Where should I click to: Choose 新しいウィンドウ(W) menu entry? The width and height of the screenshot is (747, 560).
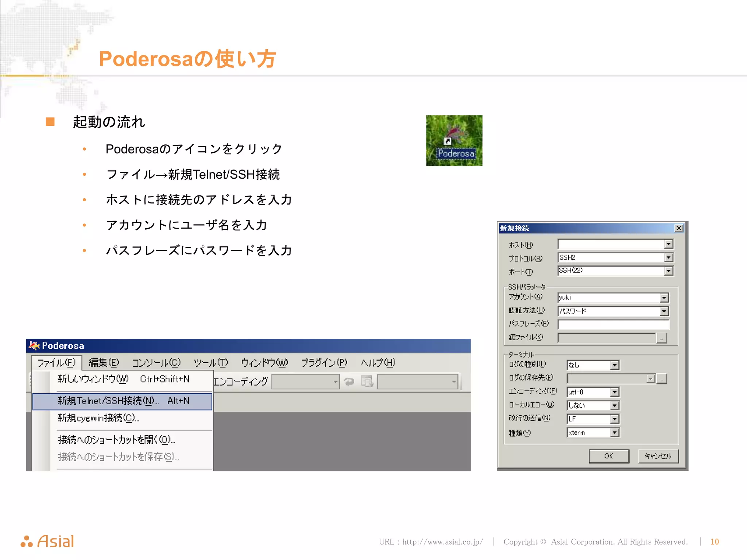point(123,379)
